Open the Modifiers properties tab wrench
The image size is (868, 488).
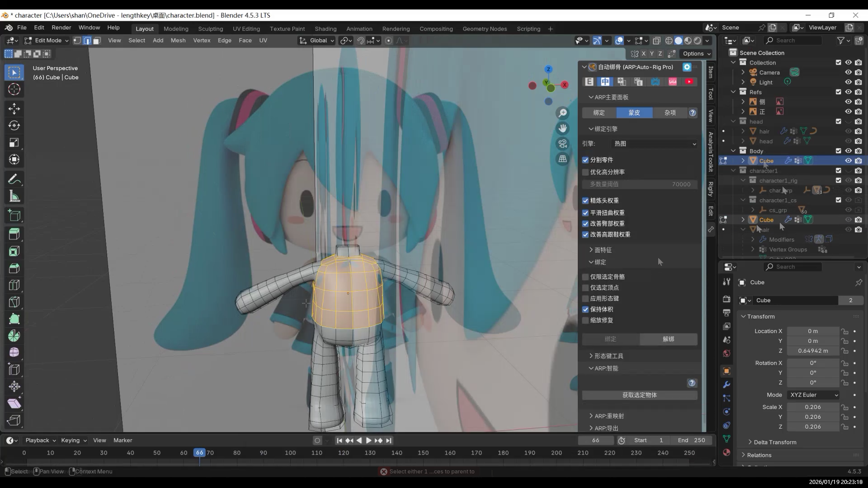[x=726, y=385]
